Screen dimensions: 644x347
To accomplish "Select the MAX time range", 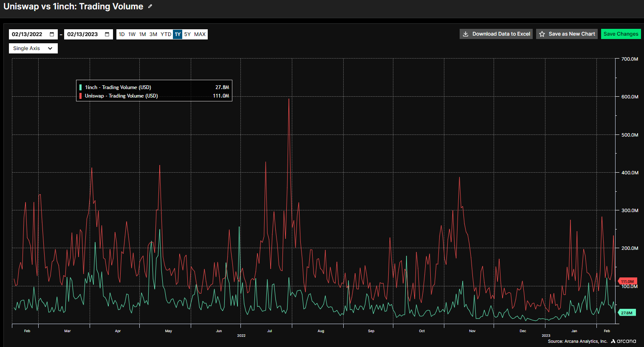I will point(200,34).
